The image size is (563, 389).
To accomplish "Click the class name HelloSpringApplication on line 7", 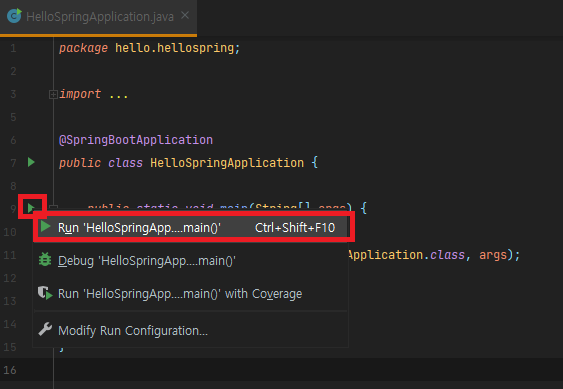I will (x=227, y=163).
